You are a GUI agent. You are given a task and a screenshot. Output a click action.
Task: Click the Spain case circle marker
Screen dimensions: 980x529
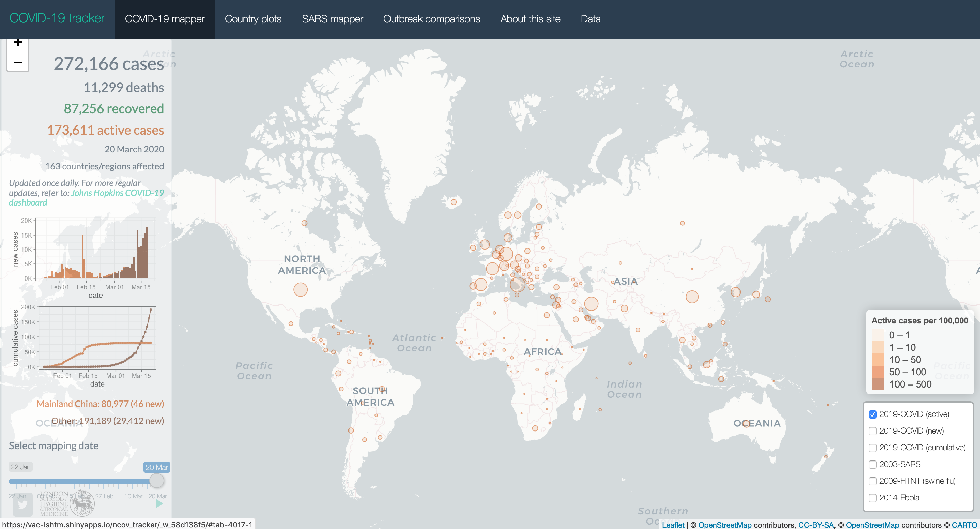click(480, 284)
